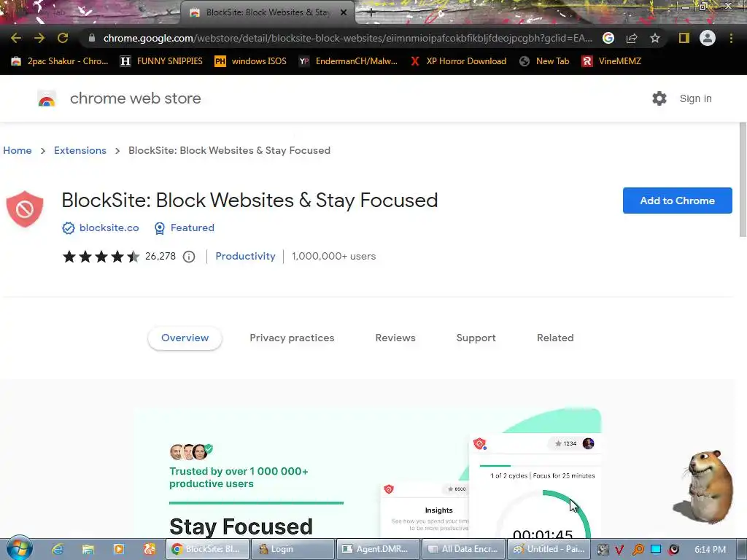This screenshot has height=560, width=747.
Task: Click Add to Chrome button
Action: (x=678, y=201)
